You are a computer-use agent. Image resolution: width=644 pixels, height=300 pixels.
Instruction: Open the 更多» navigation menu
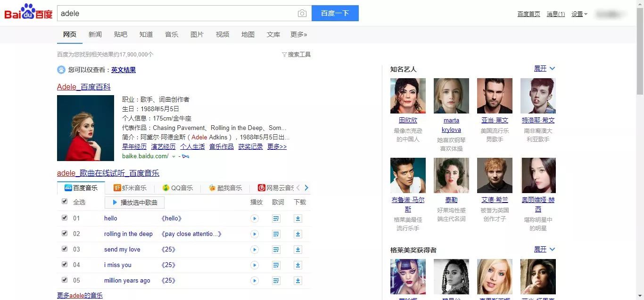click(x=298, y=34)
